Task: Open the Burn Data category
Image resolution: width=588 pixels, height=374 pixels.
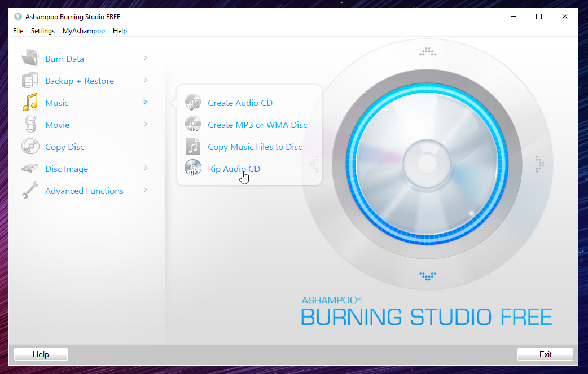Action: (x=64, y=59)
